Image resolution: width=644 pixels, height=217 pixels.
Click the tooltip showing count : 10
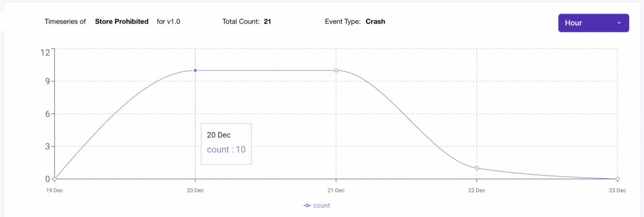(x=226, y=144)
